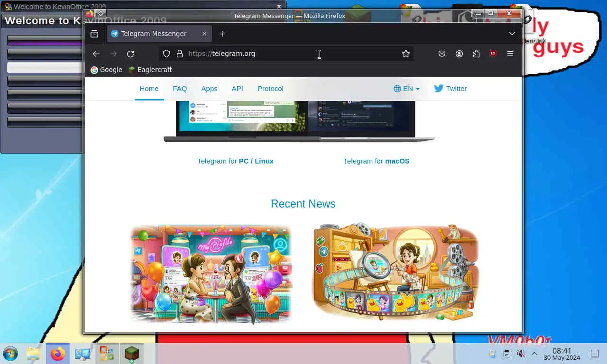Click the show desktop tray button
The width and height of the screenshot is (607, 364).
click(x=595, y=354)
